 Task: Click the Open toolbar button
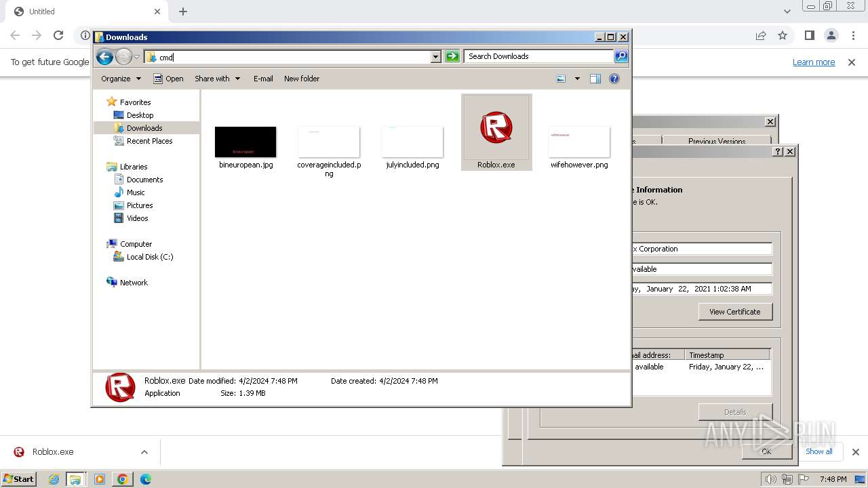168,79
